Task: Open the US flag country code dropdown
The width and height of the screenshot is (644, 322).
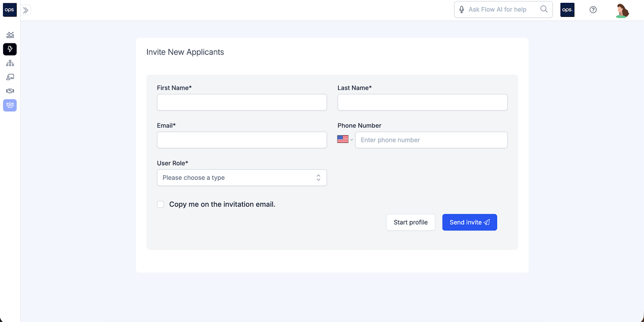Action: pyautogui.click(x=345, y=139)
